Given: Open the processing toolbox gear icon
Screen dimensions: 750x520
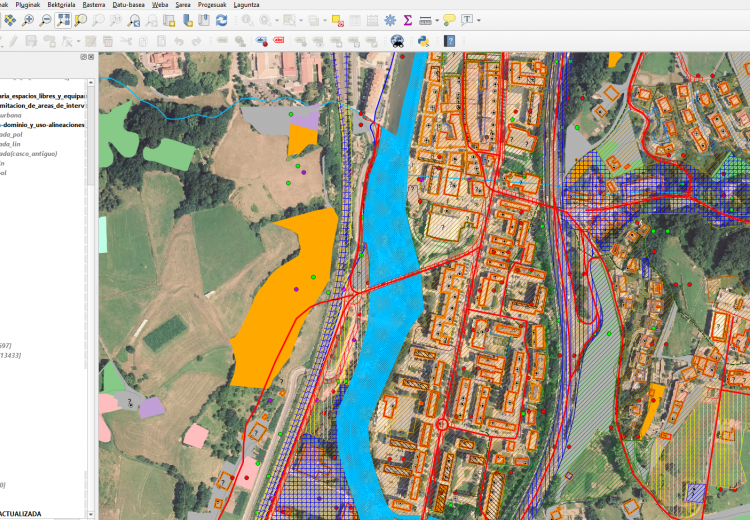Looking at the screenshot, I should point(389,20).
